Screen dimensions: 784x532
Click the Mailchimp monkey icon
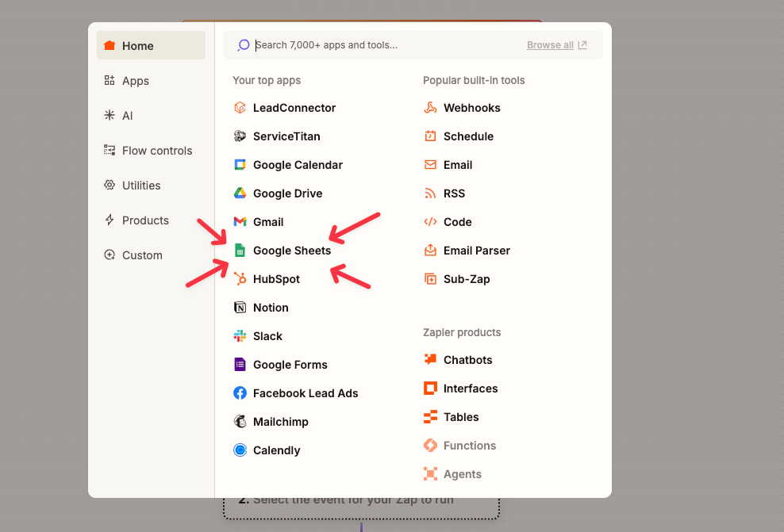(240, 422)
